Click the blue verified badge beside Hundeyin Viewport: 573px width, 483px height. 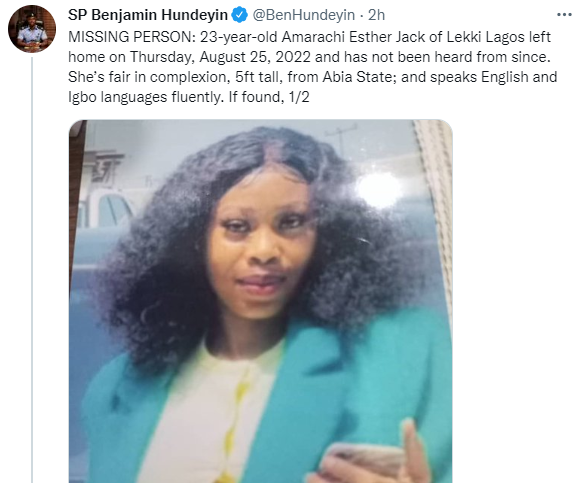click(240, 15)
